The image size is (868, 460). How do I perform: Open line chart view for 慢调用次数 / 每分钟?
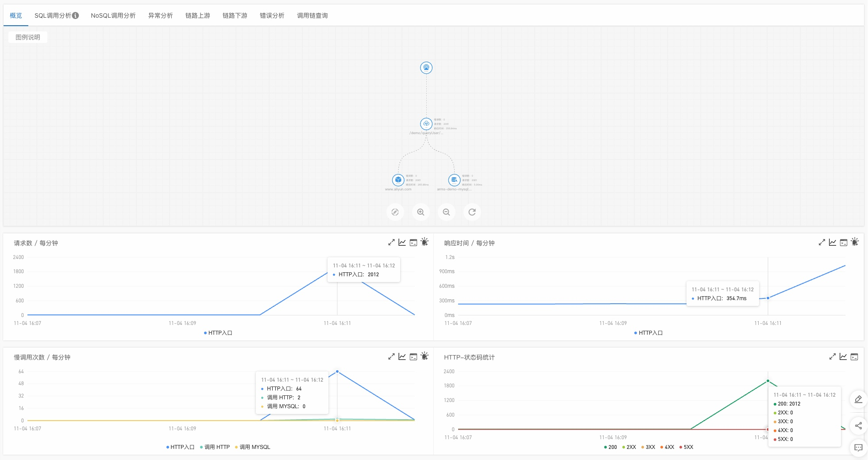[402, 357]
